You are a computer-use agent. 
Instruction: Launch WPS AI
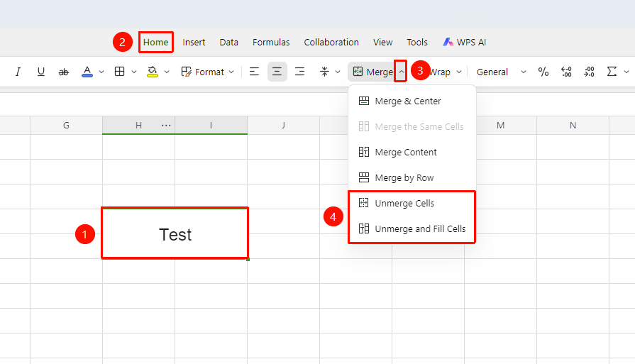pyautogui.click(x=464, y=42)
